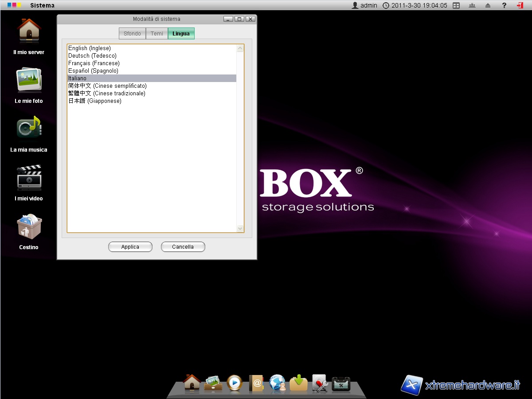Switch to the Sfondo tab

point(132,34)
